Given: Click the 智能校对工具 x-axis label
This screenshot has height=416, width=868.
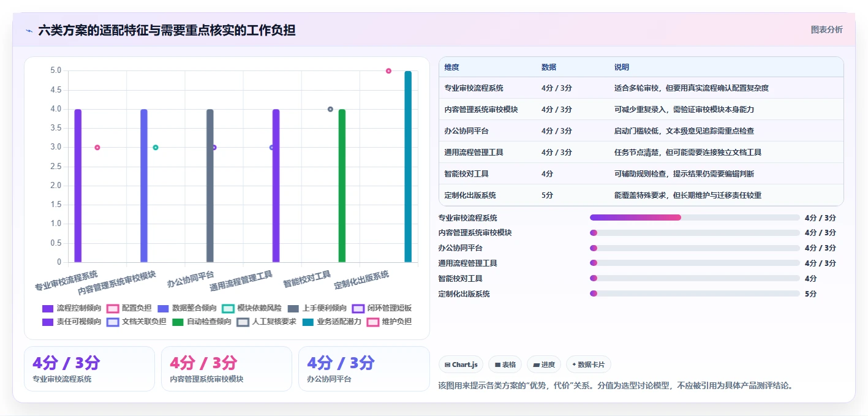Looking at the screenshot, I should pyautogui.click(x=307, y=280).
